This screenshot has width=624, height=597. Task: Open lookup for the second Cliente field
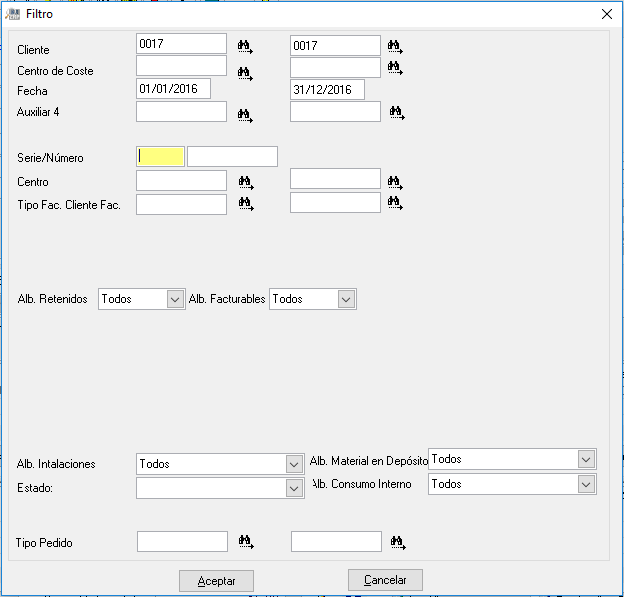coord(395,47)
